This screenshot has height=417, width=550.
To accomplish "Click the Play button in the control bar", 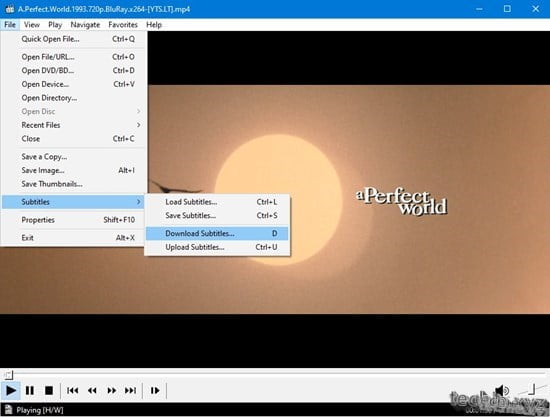I will click(11, 390).
